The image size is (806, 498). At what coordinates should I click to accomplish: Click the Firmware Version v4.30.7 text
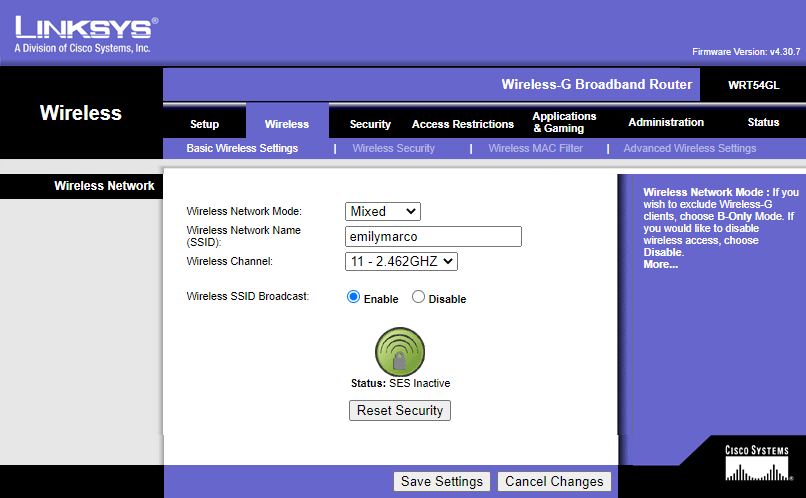[x=746, y=52]
